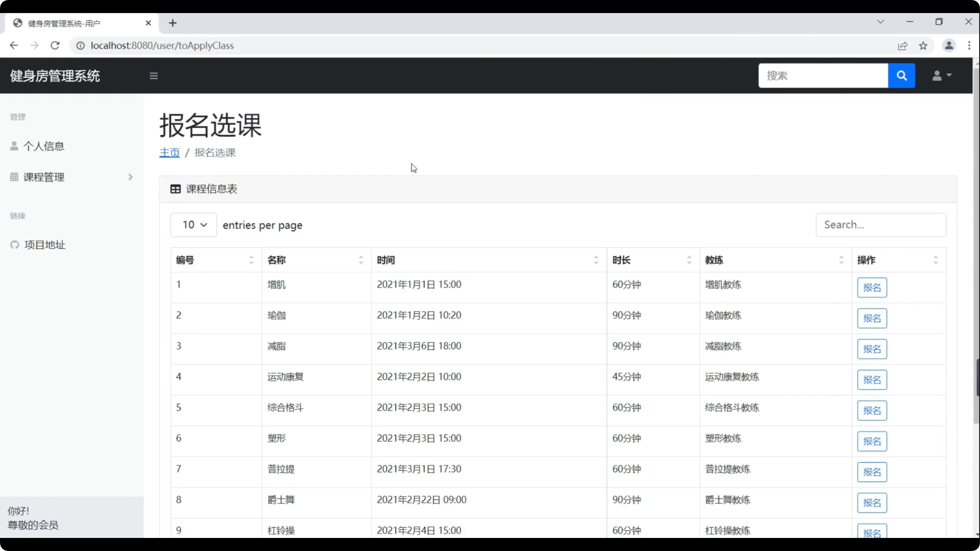The image size is (980, 551).
Task: Click the hamburger sidebar toggle icon
Action: tap(154, 76)
